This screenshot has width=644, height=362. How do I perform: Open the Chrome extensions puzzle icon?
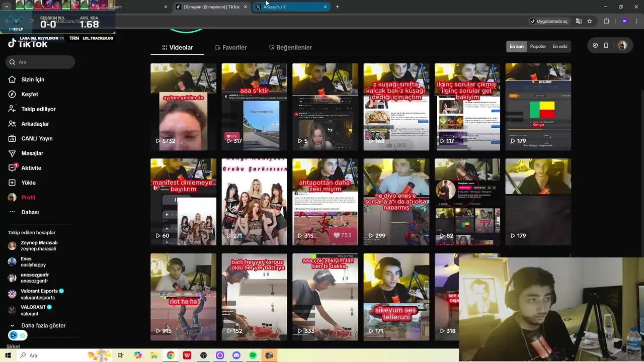click(606, 21)
